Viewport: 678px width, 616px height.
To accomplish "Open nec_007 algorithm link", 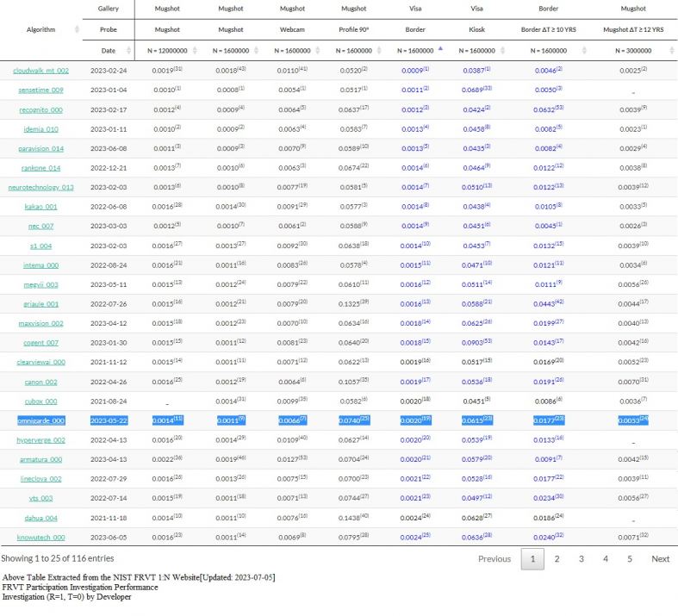I will point(40,226).
